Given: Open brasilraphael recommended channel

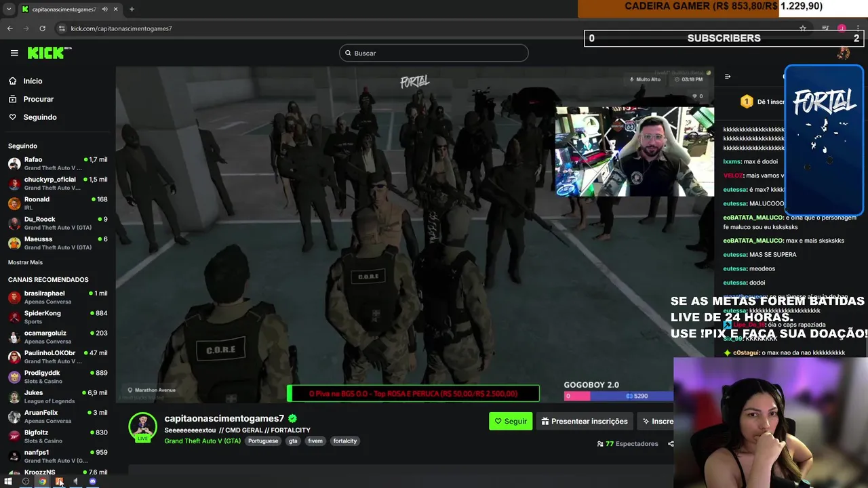Looking at the screenshot, I should (x=58, y=297).
